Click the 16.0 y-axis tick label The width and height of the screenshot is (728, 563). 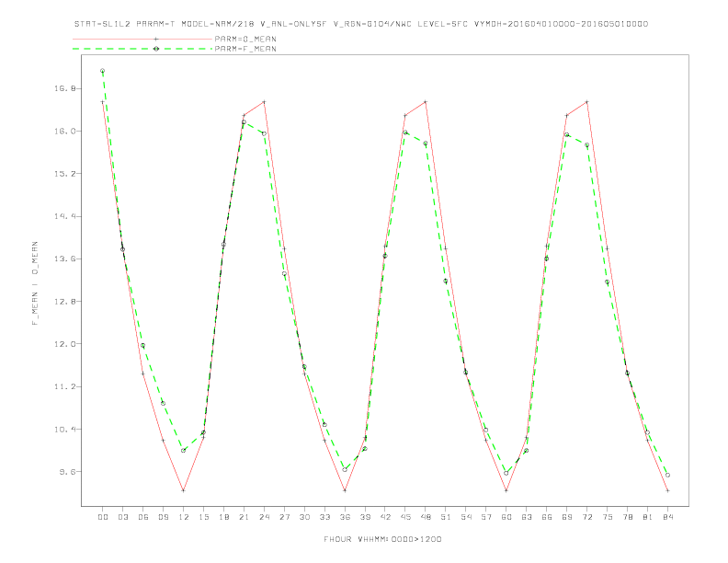pos(63,132)
